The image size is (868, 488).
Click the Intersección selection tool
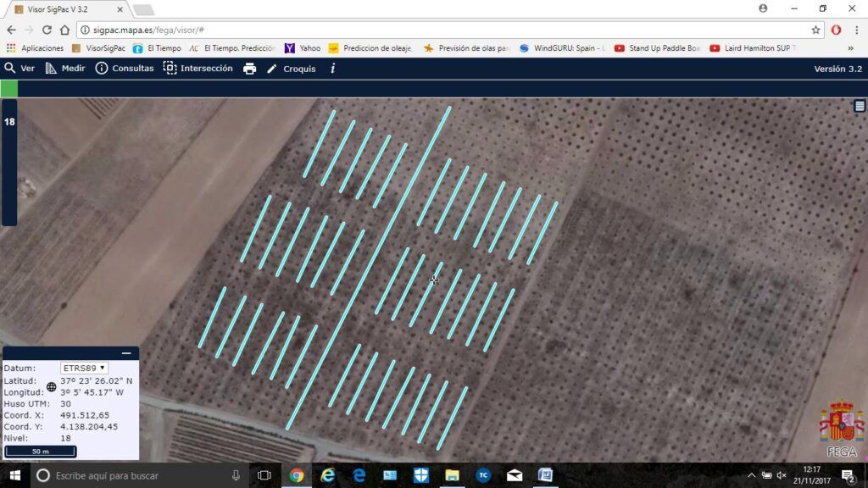[x=198, y=68]
